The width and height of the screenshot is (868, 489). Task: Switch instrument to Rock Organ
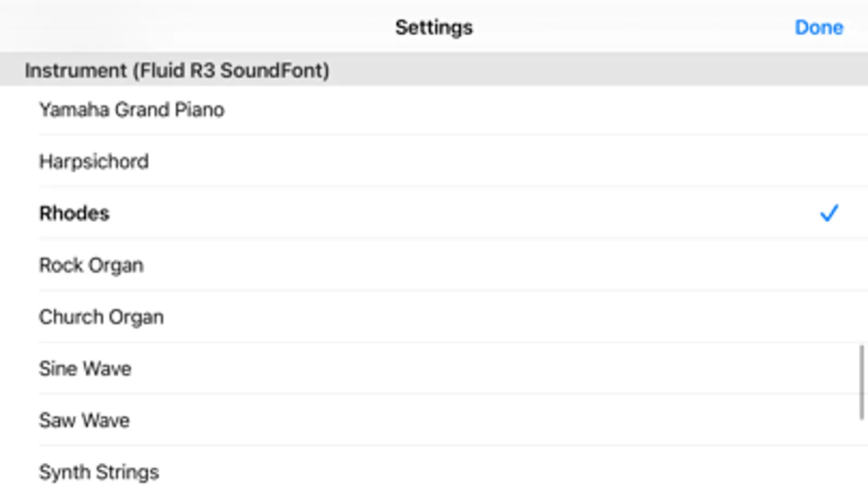91,265
